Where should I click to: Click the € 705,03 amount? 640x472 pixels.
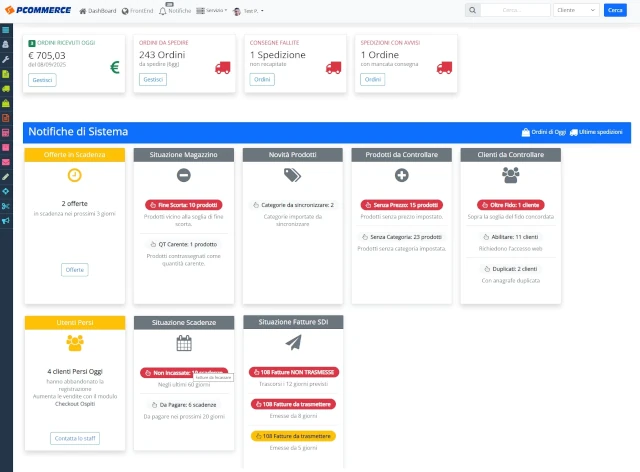point(47,56)
